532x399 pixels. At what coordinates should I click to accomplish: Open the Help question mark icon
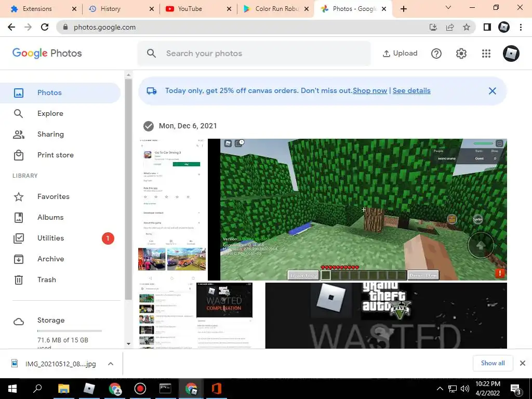click(436, 54)
